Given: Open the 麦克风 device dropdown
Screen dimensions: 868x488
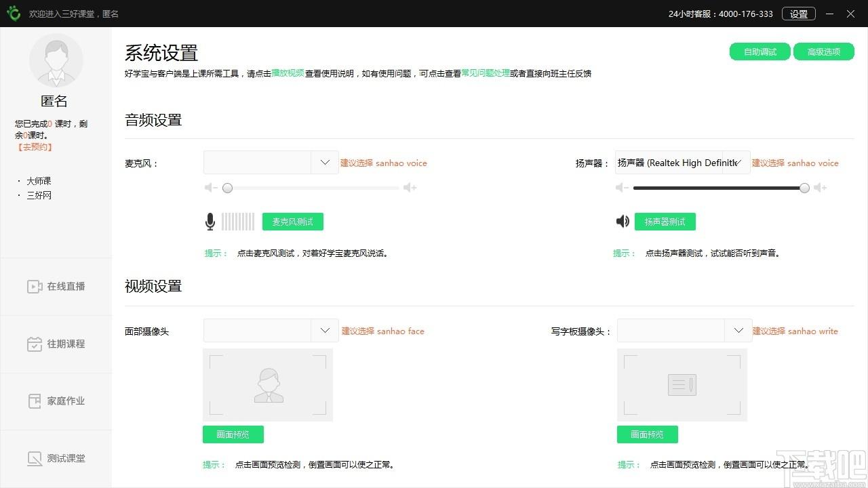Looking at the screenshot, I should click(x=271, y=163).
